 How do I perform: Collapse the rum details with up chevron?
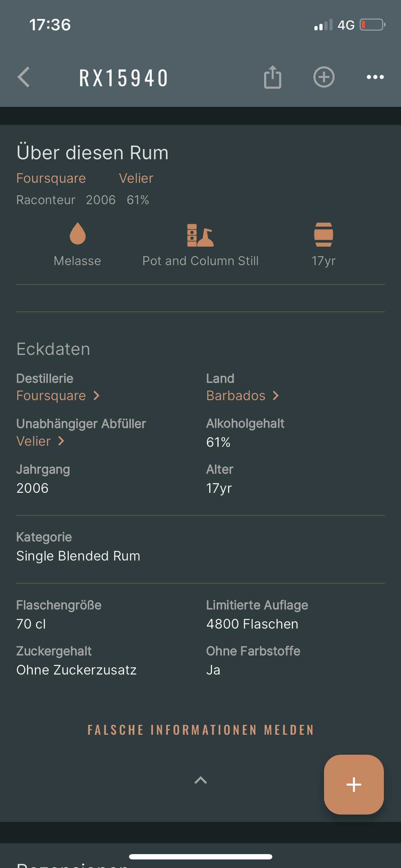pos(200,780)
